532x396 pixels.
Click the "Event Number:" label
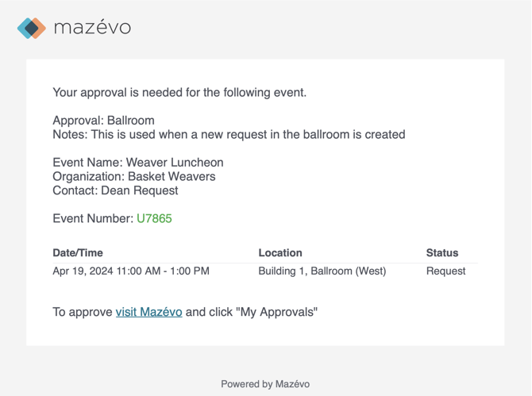click(x=93, y=218)
